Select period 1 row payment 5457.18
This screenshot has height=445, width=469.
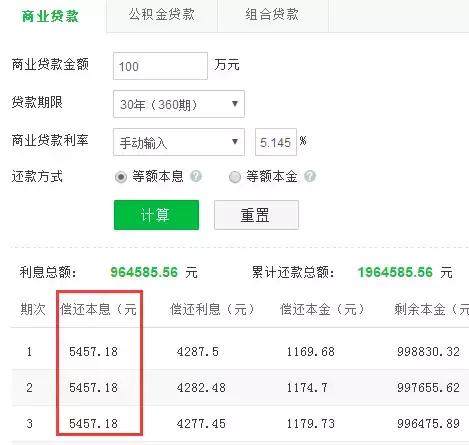[93, 352]
